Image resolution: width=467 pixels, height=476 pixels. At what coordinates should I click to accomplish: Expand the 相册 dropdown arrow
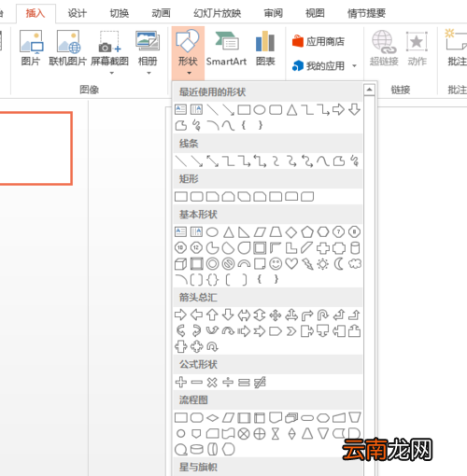(149, 73)
